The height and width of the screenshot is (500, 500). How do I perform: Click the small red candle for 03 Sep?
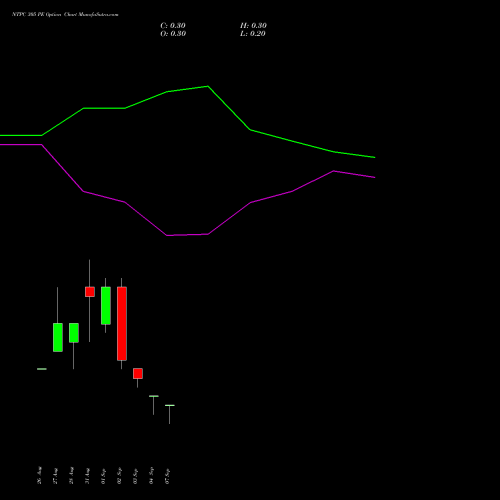coord(138,373)
